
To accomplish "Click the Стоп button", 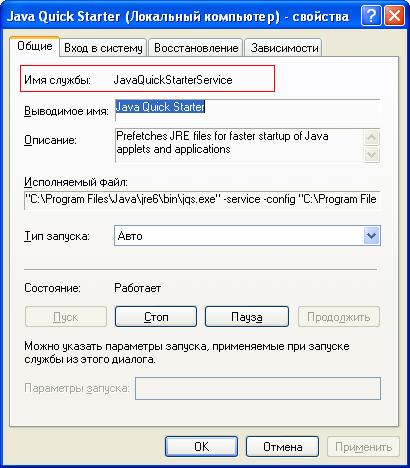I will pyautogui.click(x=156, y=317).
